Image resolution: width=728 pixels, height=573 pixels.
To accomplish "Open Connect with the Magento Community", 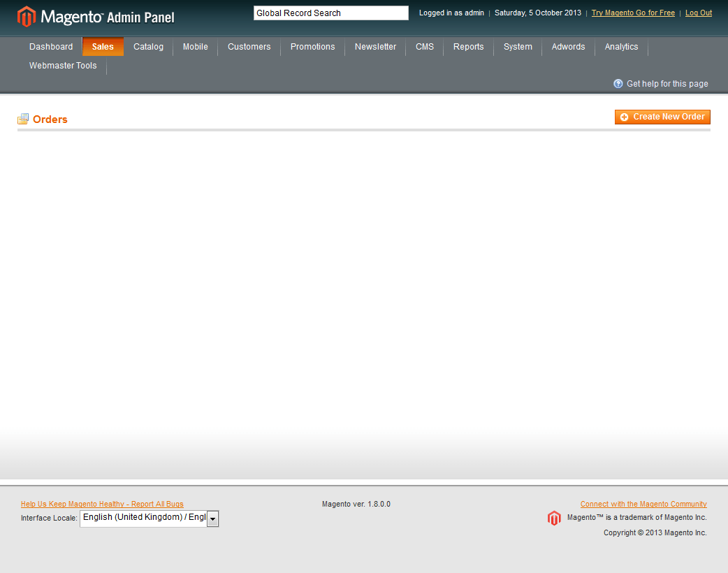I will [643, 504].
